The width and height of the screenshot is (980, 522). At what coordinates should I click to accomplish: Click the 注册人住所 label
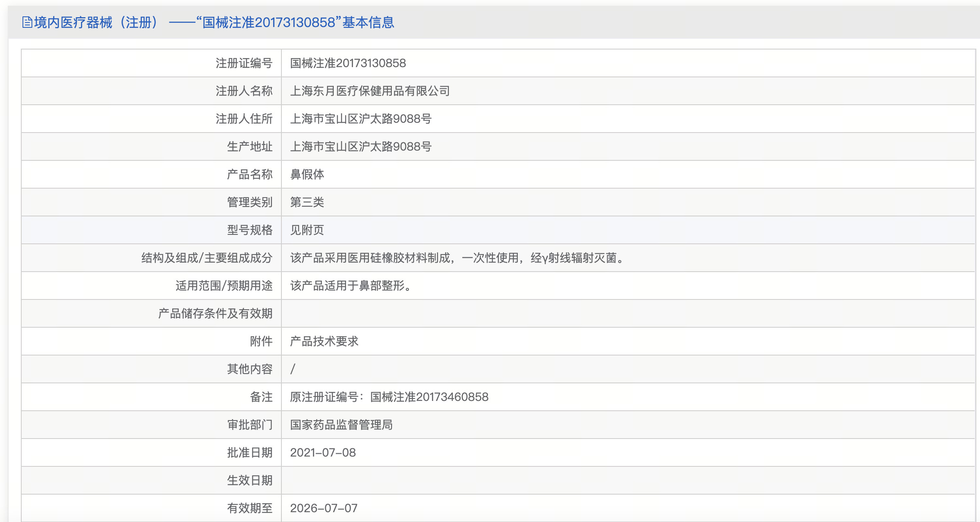(x=244, y=119)
